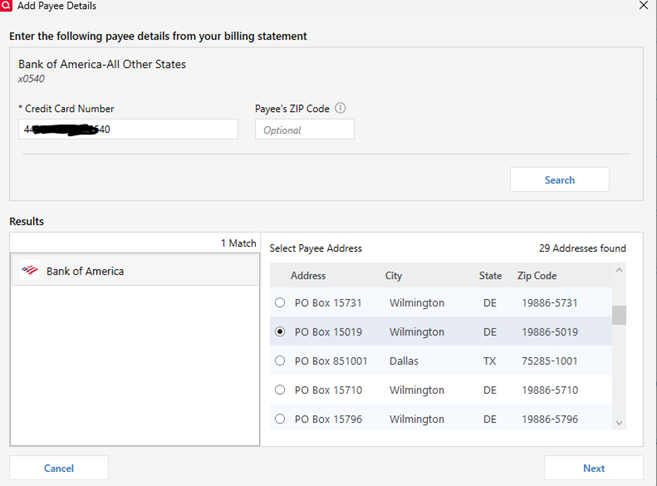The height and width of the screenshot is (486, 657).
Task: Click the '1 Match' text
Action: [238, 243]
